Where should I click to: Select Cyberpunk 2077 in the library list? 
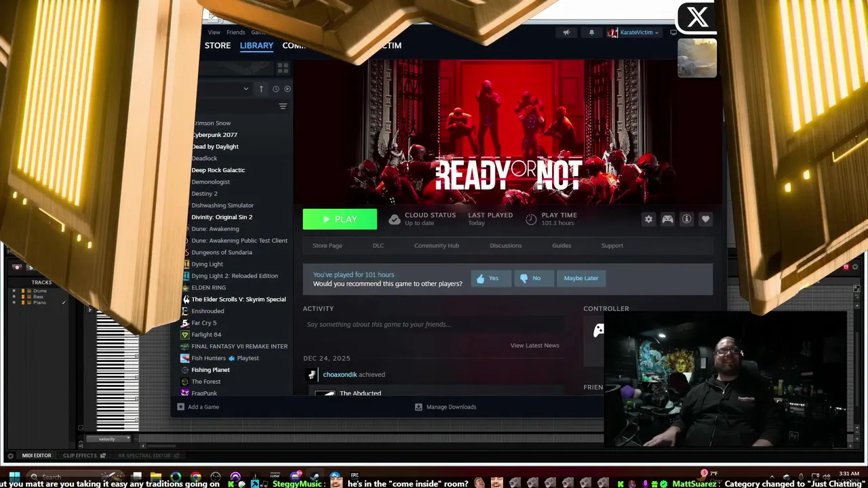tap(214, 135)
